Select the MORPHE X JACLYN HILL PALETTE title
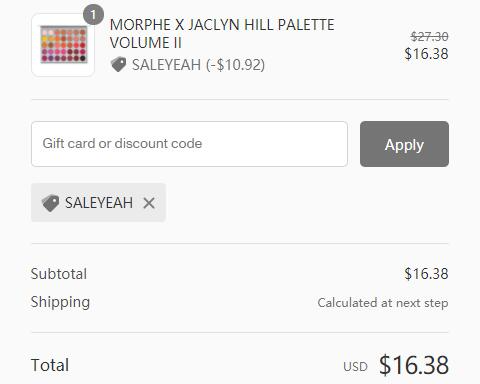Screen dimensions: 480x384 [x=222, y=34]
